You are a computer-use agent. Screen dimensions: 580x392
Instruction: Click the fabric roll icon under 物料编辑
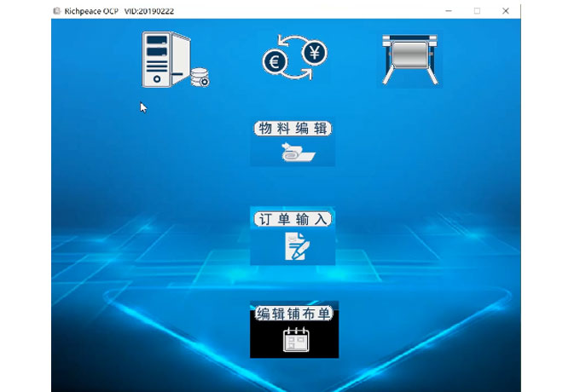293,153
